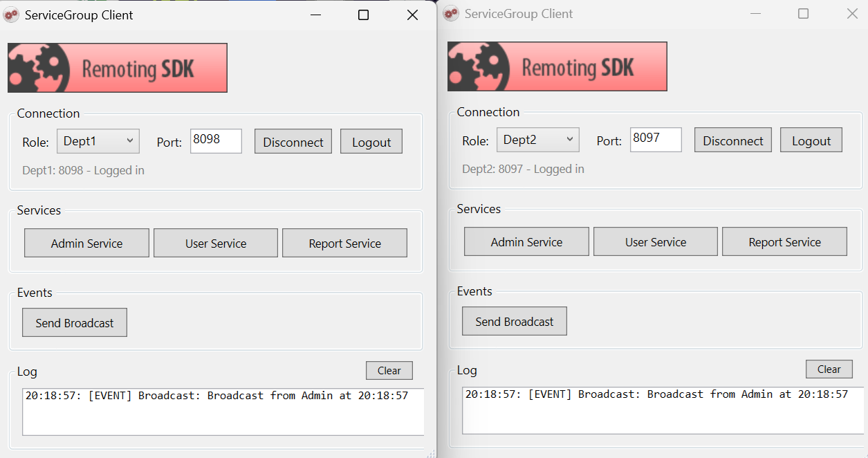Image resolution: width=868 pixels, height=458 pixels.
Task: Call Admin Service from the Dept1 client
Action: coord(86,244)
